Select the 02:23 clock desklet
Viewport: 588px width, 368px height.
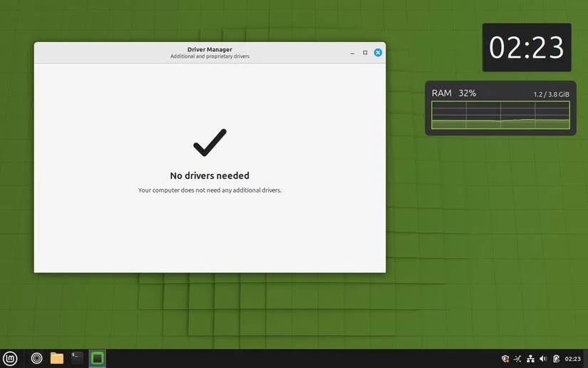pos(527,48)
